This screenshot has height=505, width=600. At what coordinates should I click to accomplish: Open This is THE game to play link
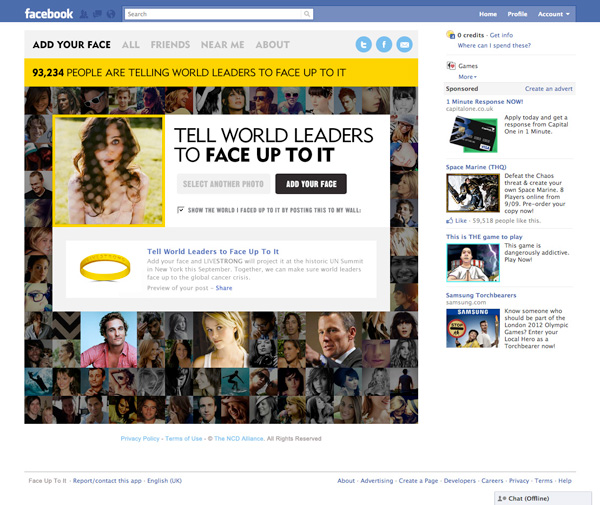click(484, 237)
